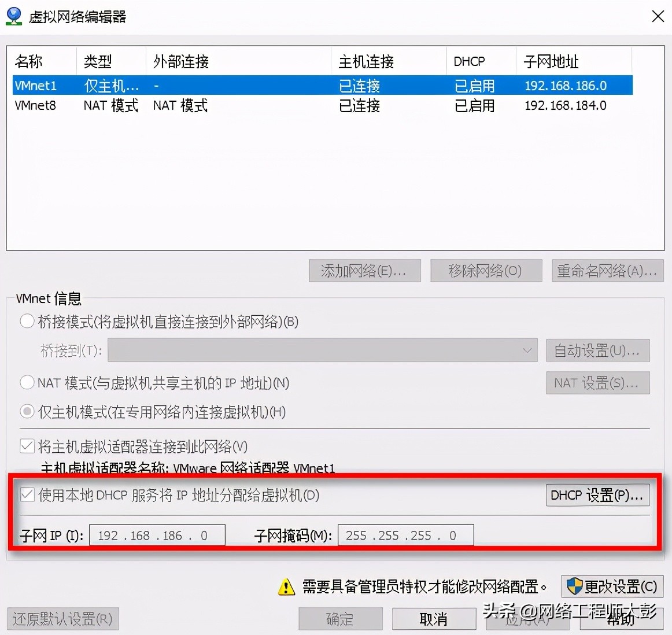Select the 桥接模式 radio button
Viewport: 672px width, 635px height.
[x=27, y=322]
